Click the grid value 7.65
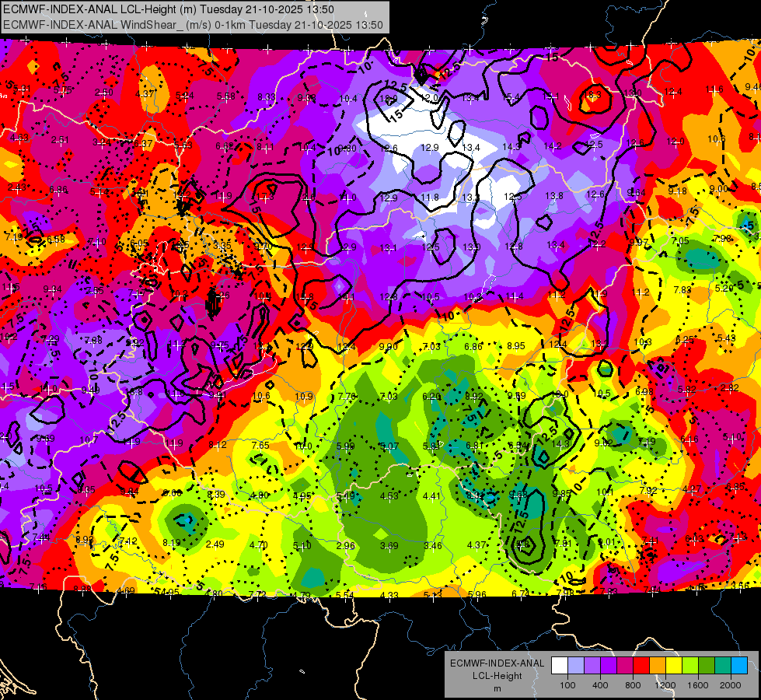This screenshot has height=700, width=761. 260,446
